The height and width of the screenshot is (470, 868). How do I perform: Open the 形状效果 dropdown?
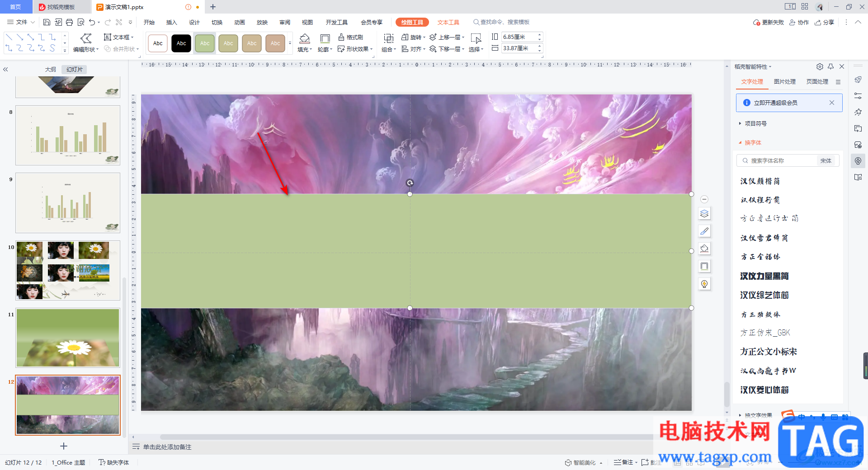[355, 49]
